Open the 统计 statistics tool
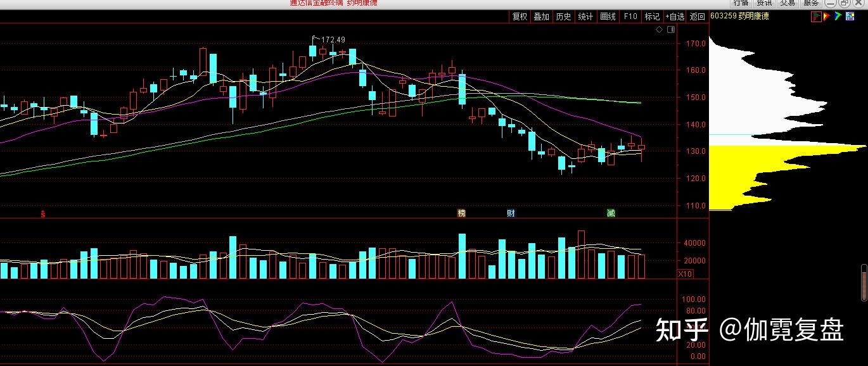The height and width of the screenshot is (366, 868). [x=585, y=16]
